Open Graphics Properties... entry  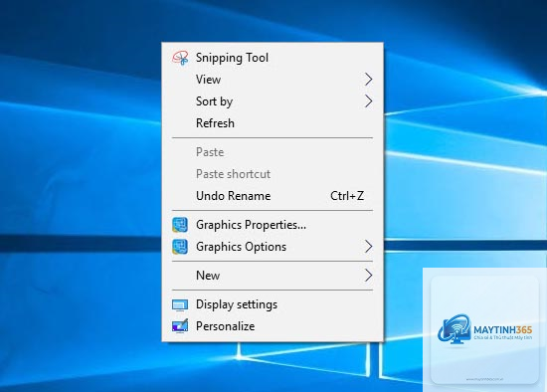click(273, 225)
